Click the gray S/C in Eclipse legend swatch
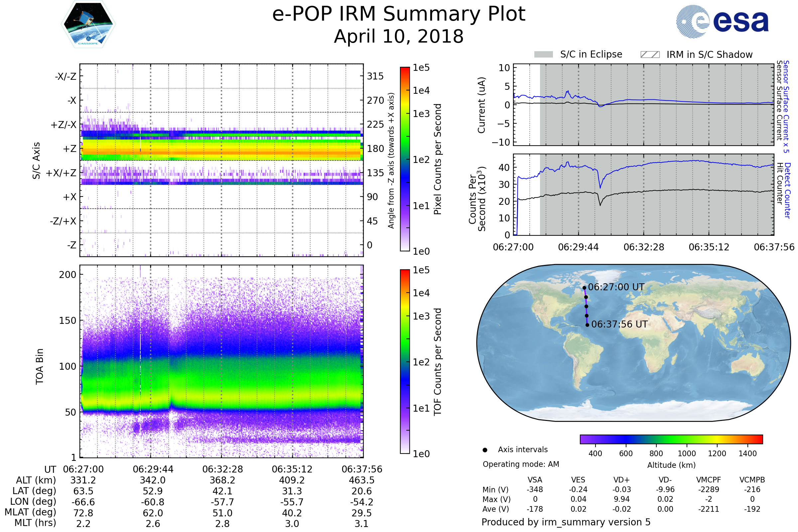 544,55
